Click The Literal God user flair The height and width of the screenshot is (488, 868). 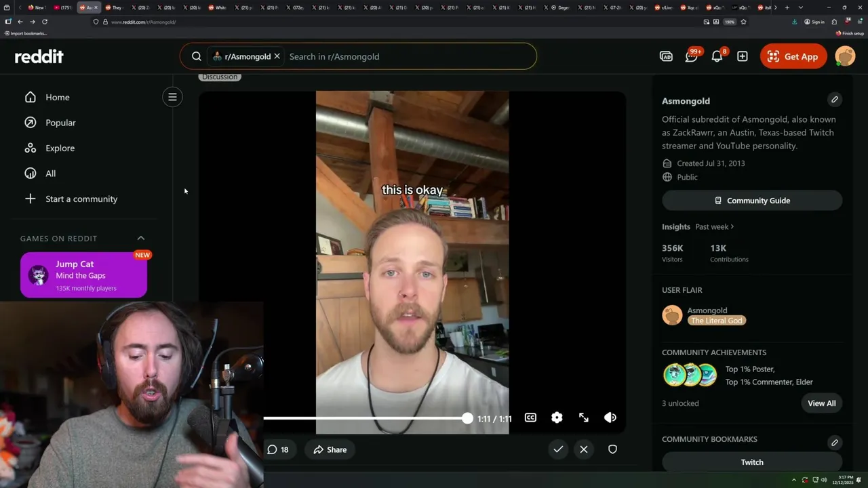717,321
